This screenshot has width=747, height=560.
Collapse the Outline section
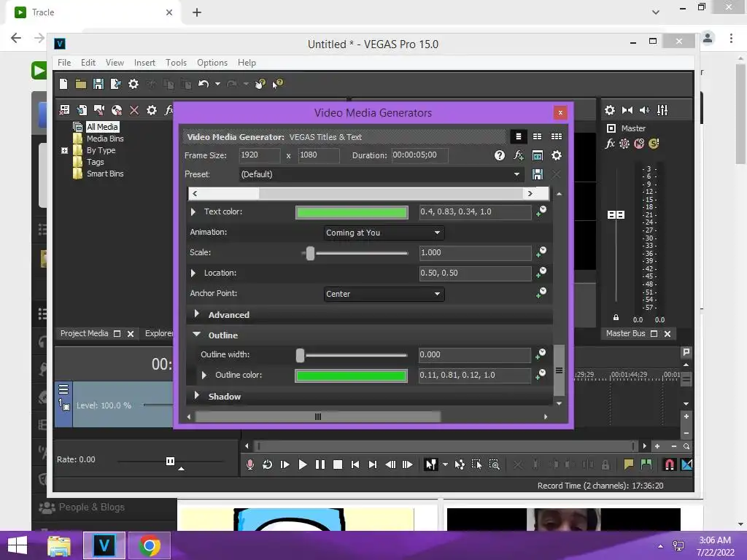pyautogui.click(x=196, y=335)
